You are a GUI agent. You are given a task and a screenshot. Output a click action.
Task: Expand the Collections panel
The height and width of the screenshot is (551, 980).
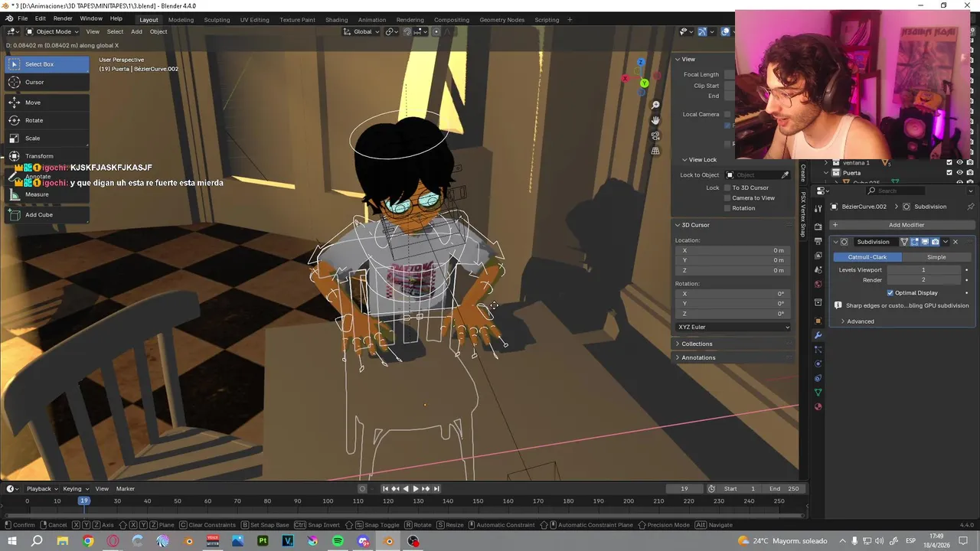click(x=697, y=344)
